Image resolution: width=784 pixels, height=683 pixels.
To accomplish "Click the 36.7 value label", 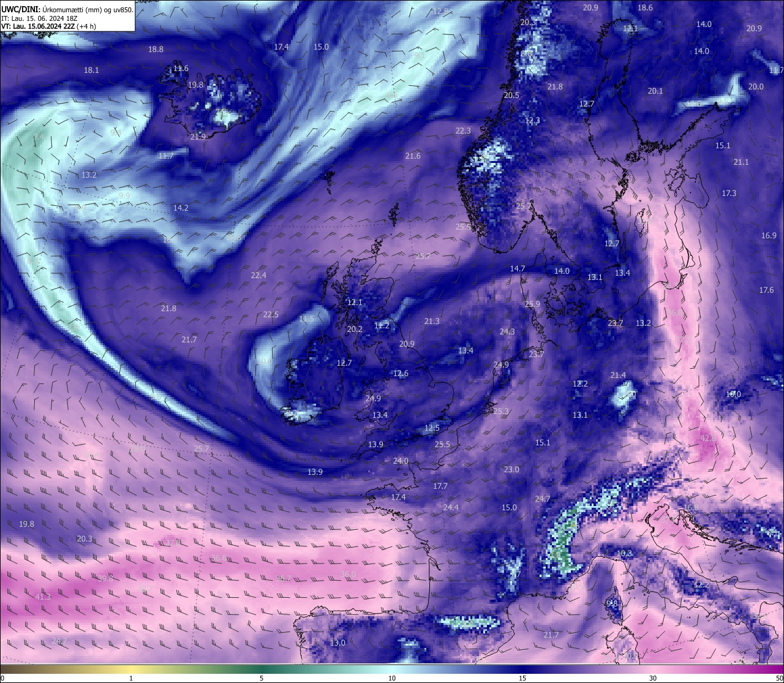I will pyautogui.click(x=284, y=578).
